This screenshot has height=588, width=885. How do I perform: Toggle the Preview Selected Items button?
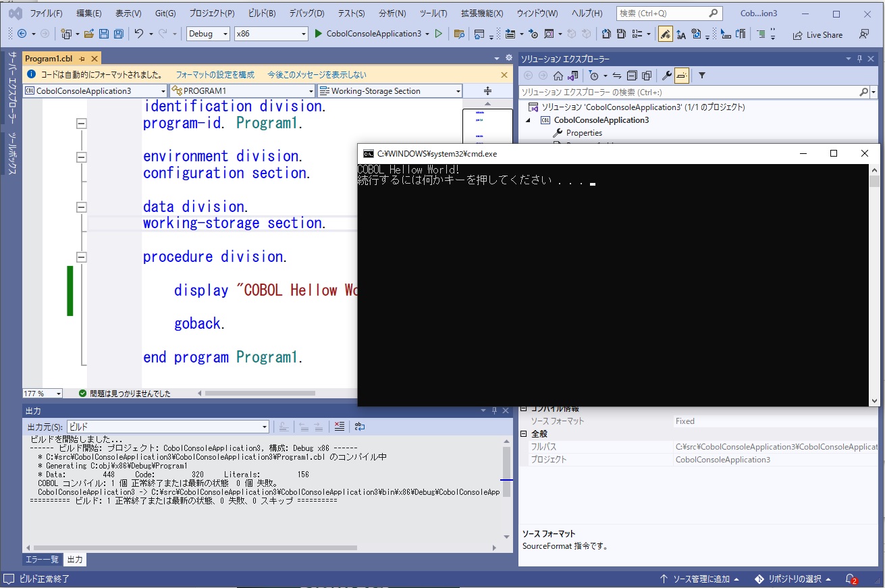click(x=682, y=76)
